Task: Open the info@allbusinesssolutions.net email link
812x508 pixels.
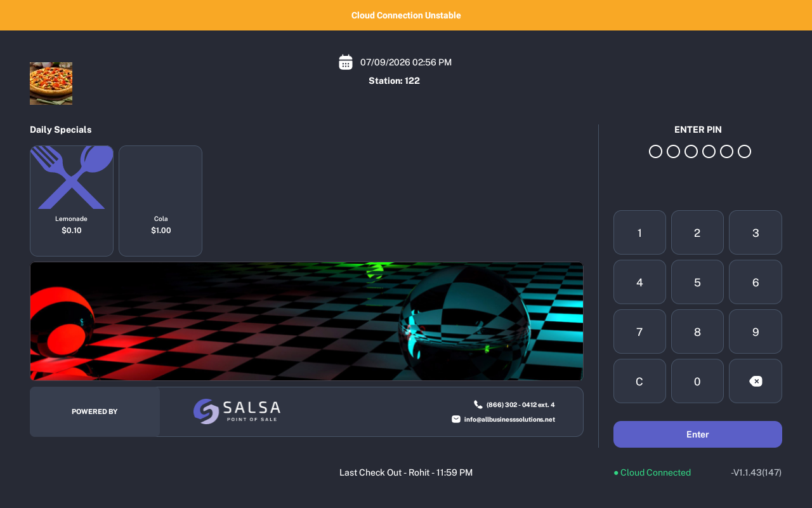Action: 509,419
